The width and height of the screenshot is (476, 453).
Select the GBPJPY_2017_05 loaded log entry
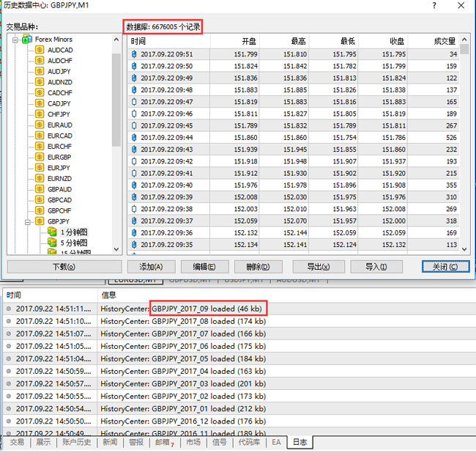click(239, 359)
